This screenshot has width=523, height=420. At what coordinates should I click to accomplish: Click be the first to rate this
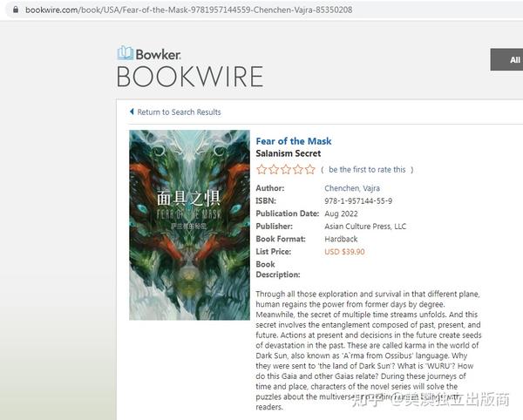pyautogui.click(x=367, y=170)
